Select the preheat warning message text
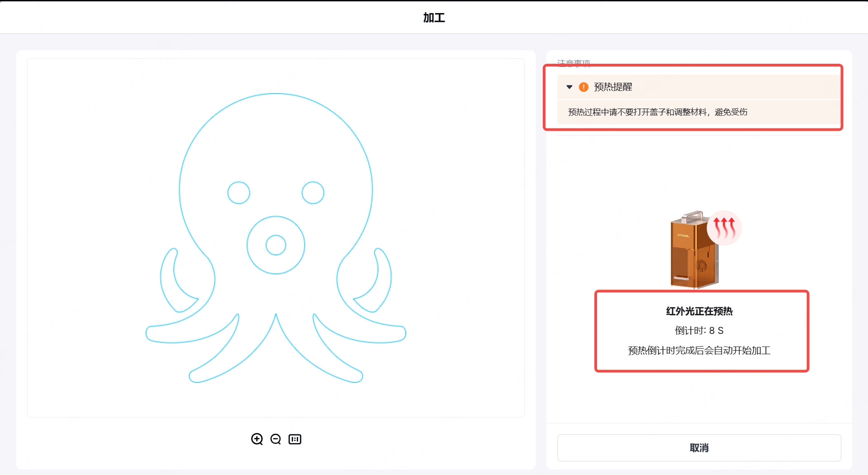 tap(658, 112)
